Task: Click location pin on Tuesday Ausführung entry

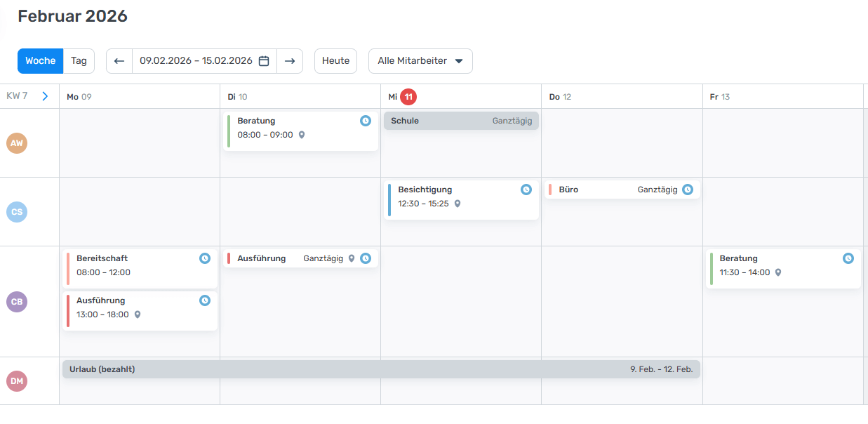Action: point(352,258)
